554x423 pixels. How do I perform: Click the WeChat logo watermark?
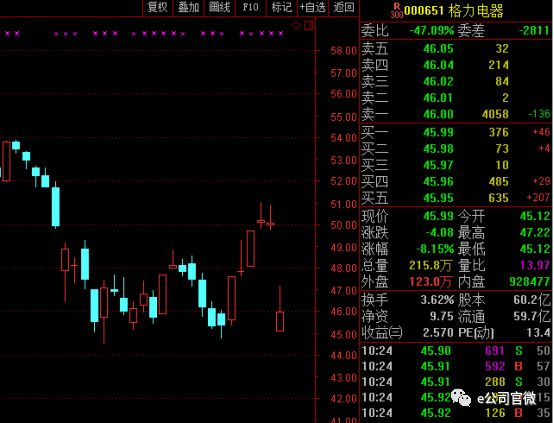[461, 398]
